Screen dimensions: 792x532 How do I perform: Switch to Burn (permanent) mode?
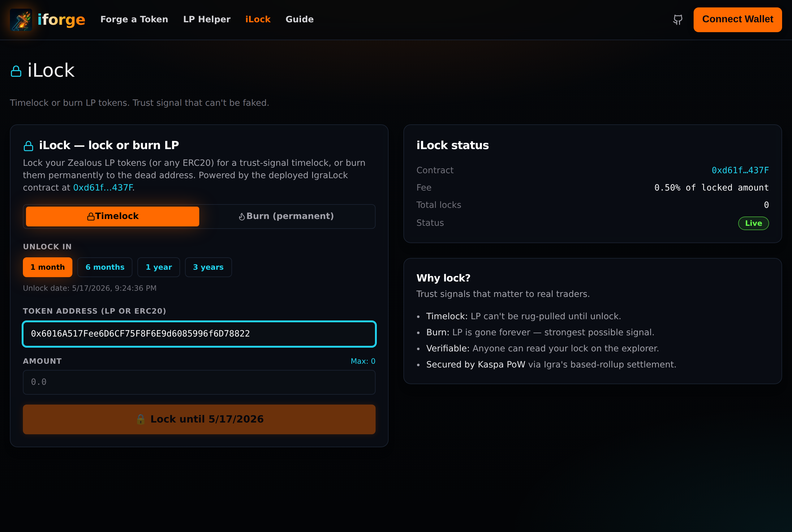287,216
